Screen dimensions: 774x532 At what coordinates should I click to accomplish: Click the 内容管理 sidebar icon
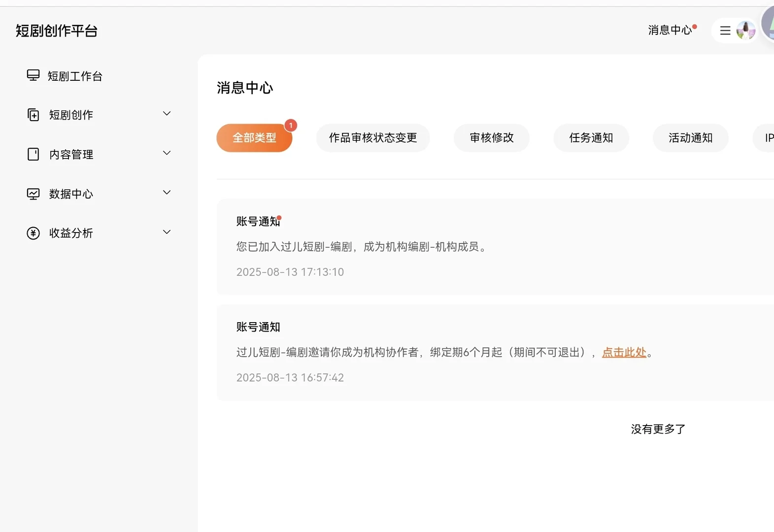click(x=33, y=154)
